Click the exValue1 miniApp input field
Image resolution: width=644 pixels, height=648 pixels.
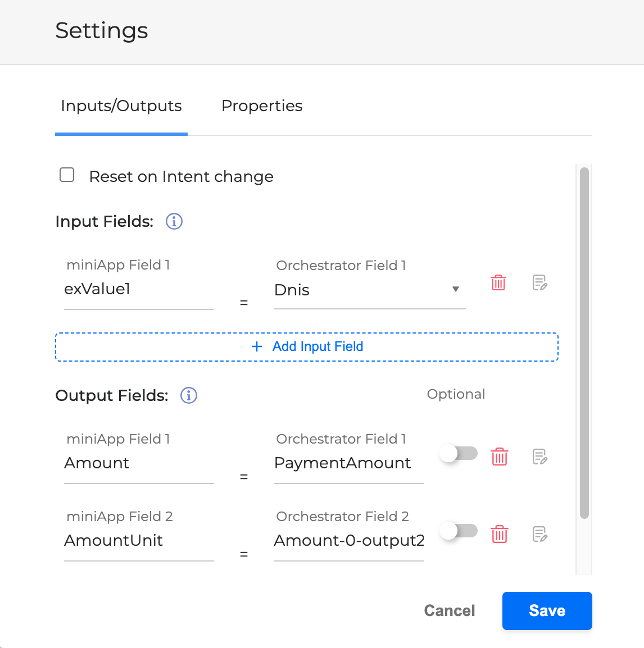pos(138,290)
